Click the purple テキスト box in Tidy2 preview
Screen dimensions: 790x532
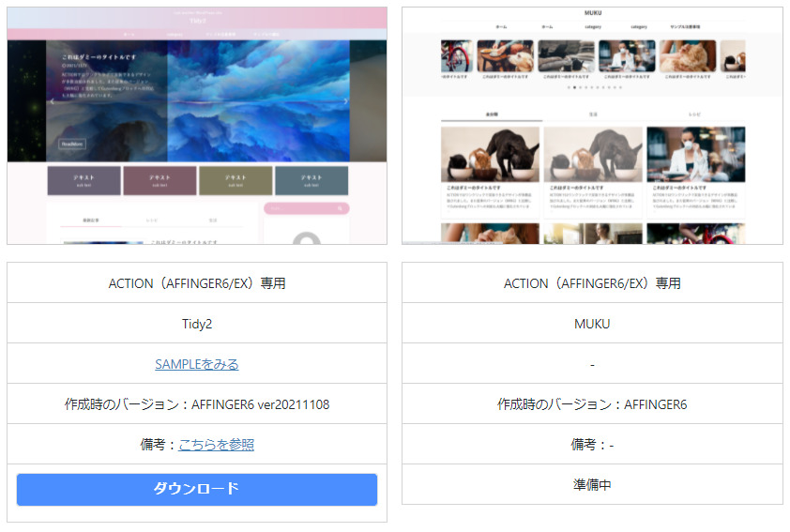pos(84,180)
